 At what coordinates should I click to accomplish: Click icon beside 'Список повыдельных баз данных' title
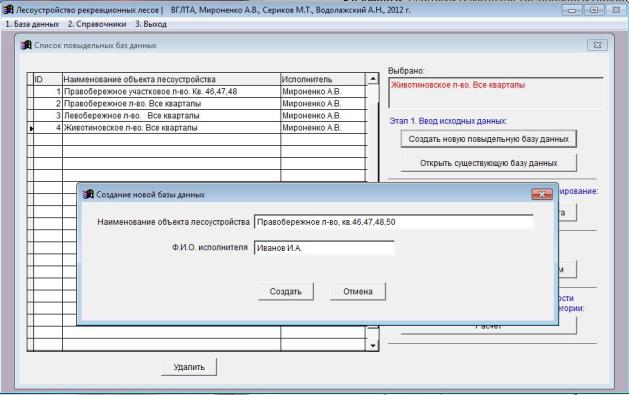coord(26,45)
